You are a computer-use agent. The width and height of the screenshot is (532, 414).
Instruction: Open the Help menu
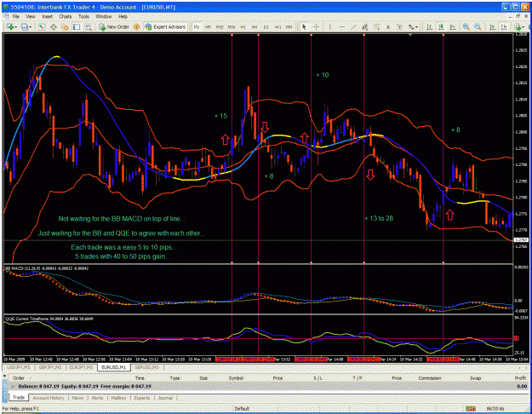pos(123,16)
